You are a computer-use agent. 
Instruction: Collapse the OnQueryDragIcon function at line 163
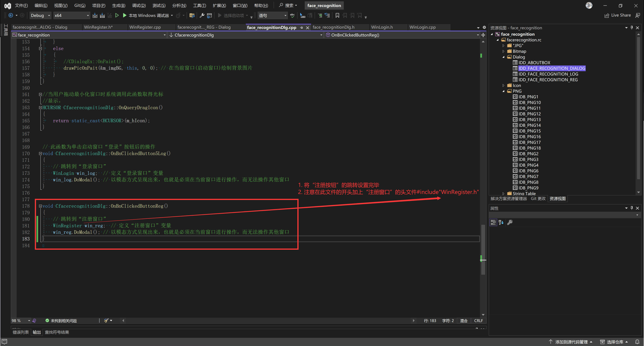click(40, 108)
